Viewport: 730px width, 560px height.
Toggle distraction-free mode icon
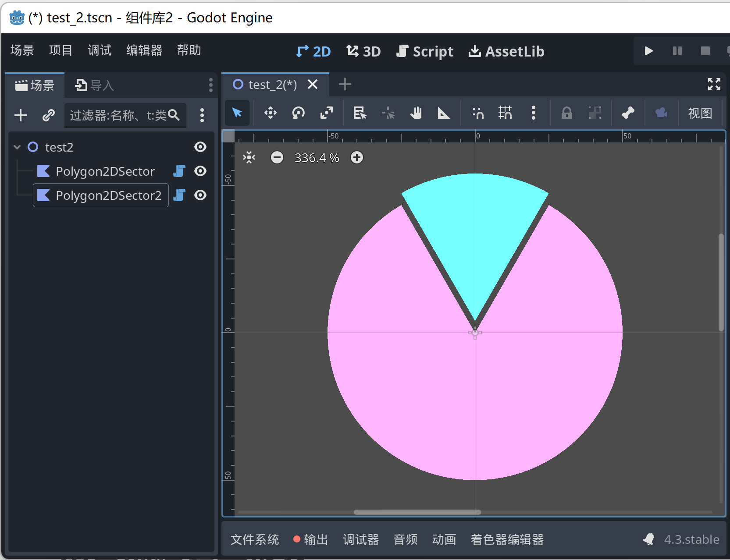coord(714,84)
